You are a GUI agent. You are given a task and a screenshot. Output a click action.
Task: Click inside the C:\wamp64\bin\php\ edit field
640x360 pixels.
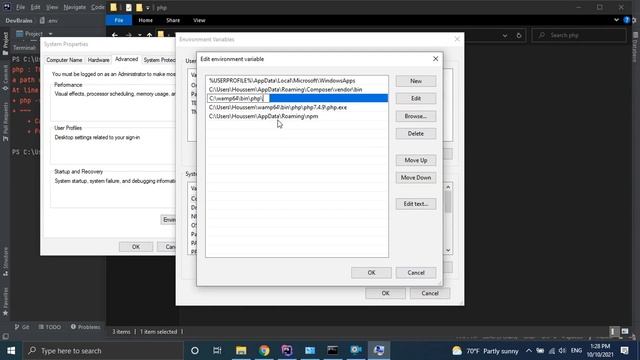(238, 98)
